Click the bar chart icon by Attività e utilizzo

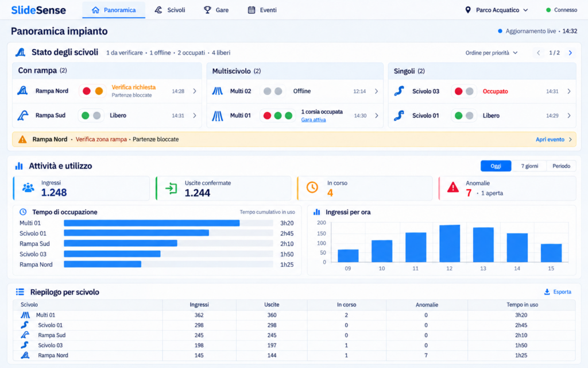19,166
